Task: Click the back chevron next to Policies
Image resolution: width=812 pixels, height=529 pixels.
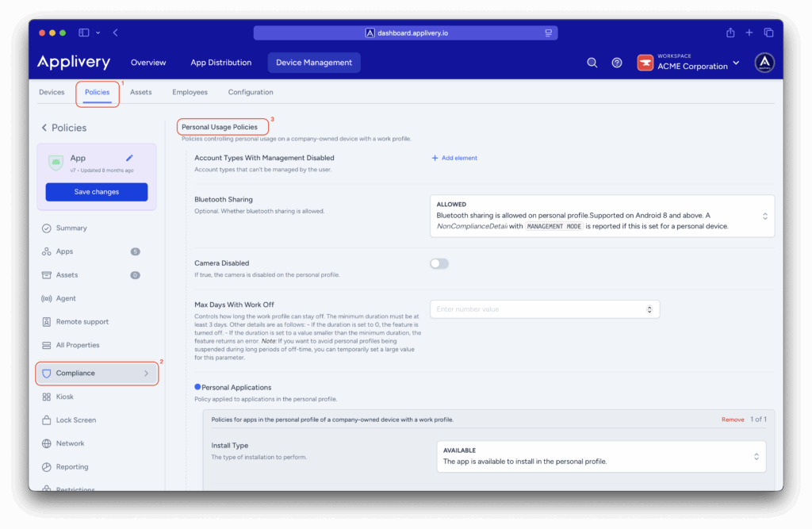Action: pos(44,128)
